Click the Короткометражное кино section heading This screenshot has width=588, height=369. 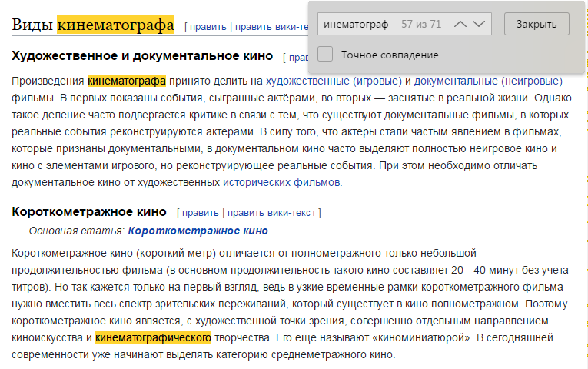pyautogui.click(x=89, y=212)
